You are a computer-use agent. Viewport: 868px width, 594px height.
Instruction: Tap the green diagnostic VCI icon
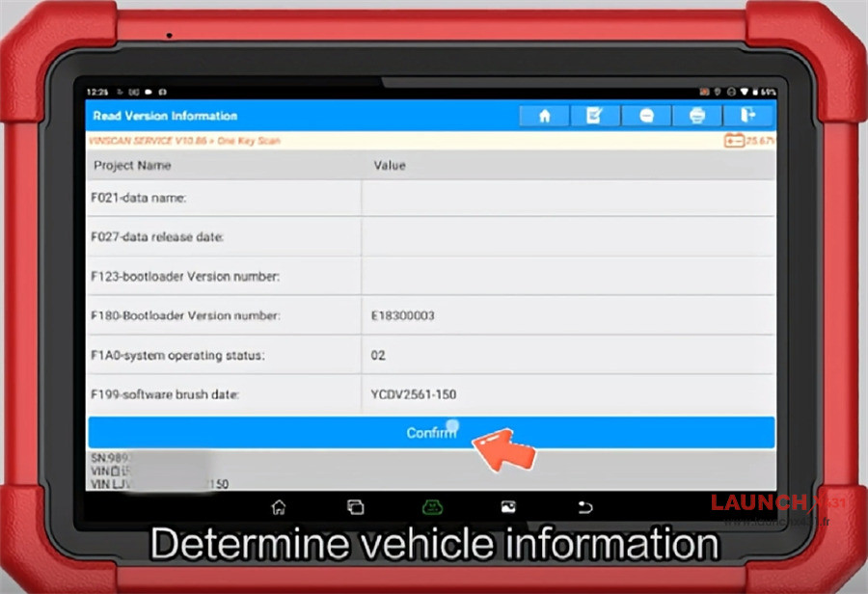[431, 506]
